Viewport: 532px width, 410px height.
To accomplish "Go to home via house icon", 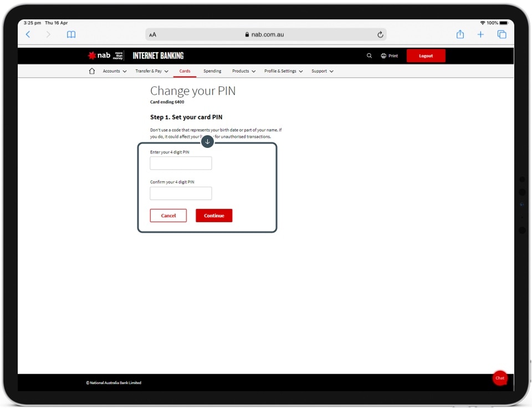I will point(92,71).
